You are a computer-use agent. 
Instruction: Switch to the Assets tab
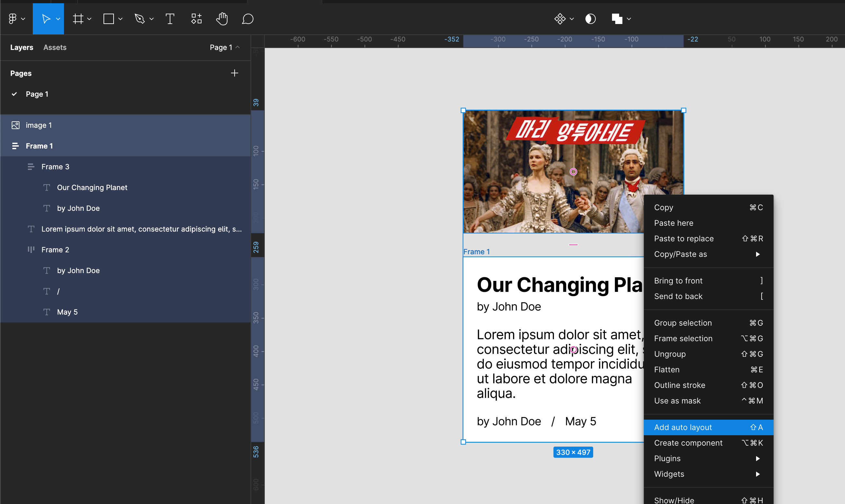pos(55,48)
